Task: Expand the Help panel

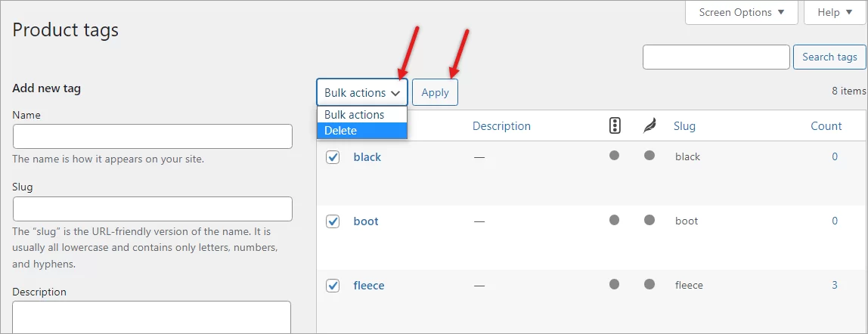Action: pos(835,12)
